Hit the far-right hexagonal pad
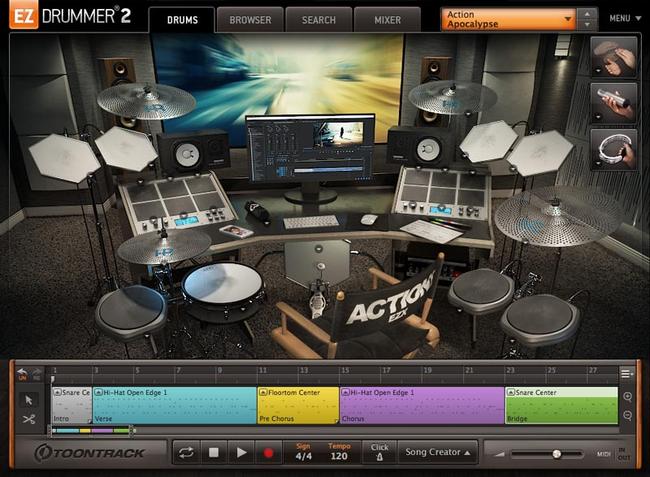Screen dimensions: 650x477 540,153
